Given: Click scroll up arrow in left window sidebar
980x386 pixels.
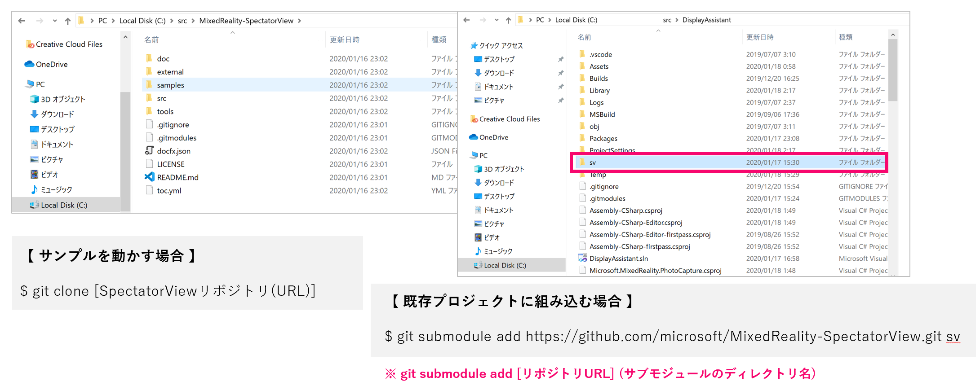Looking at the screenshot, I should click(x=125, y=37).
